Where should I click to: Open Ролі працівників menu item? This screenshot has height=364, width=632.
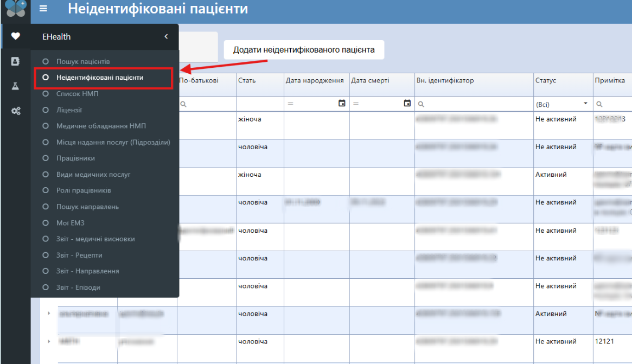point(84,190)
